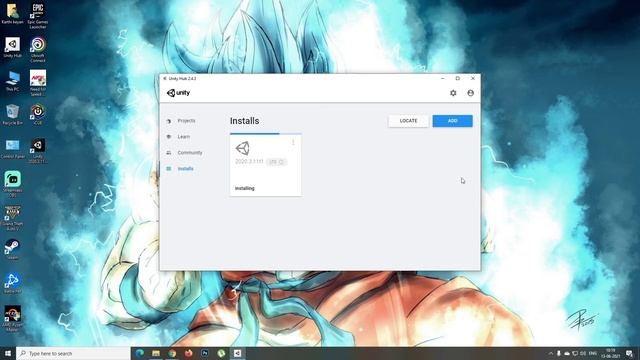The width and height of the screenshot is (640, 360).
Task: Open Unity Hub preferences gear icon
Action: coord(453,93)
